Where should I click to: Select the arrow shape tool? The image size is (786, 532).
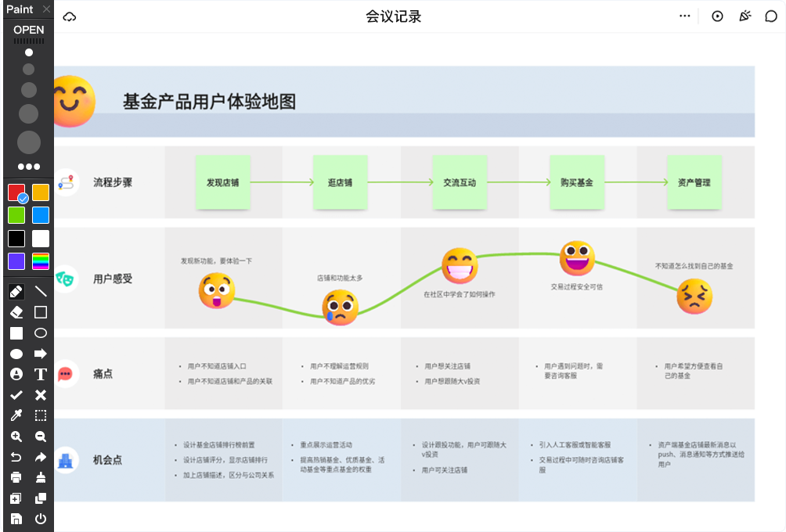coord(41,354)
